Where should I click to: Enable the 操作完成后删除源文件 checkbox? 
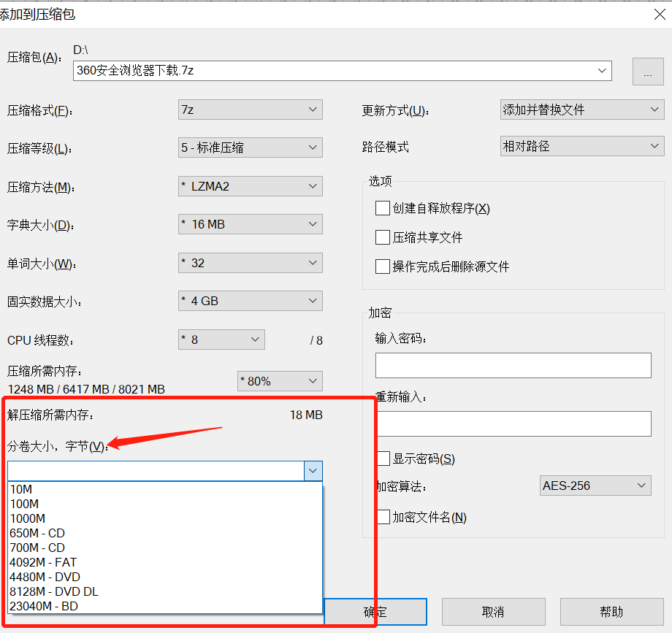[382, 266]
